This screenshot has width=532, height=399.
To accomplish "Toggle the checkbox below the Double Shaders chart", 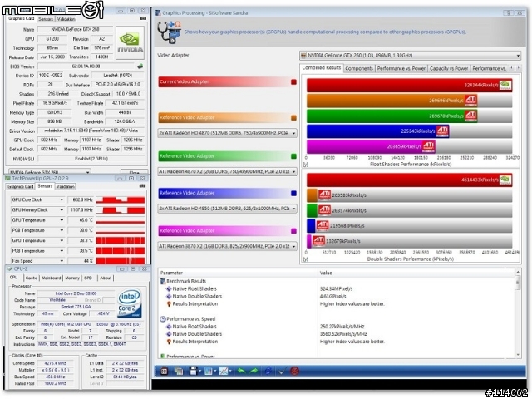I will tap(306, 259).
